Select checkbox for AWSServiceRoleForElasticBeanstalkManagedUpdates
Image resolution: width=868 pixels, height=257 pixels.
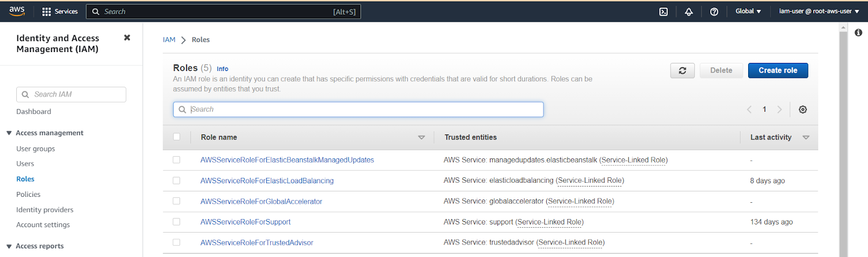pos(176,159)
